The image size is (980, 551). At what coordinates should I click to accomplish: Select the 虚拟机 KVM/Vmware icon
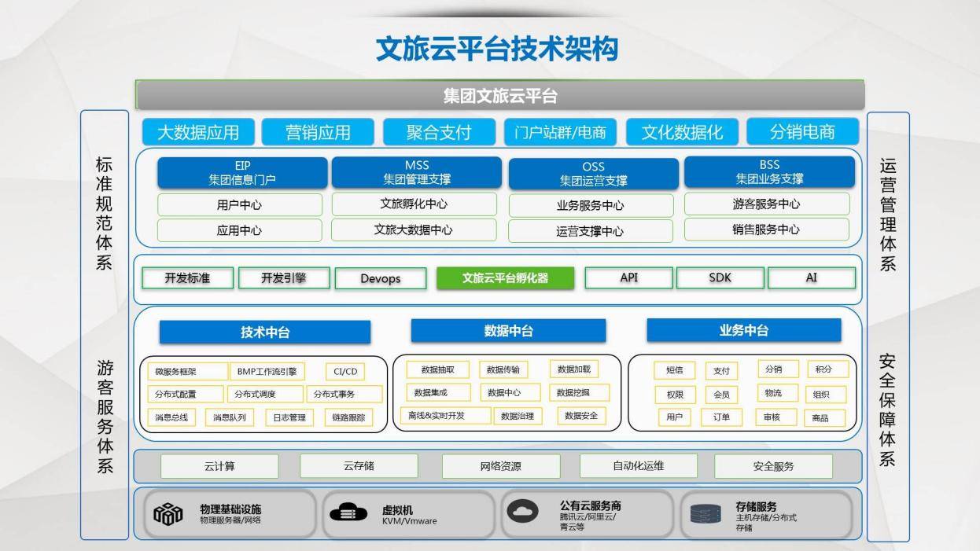click(346, 511)
